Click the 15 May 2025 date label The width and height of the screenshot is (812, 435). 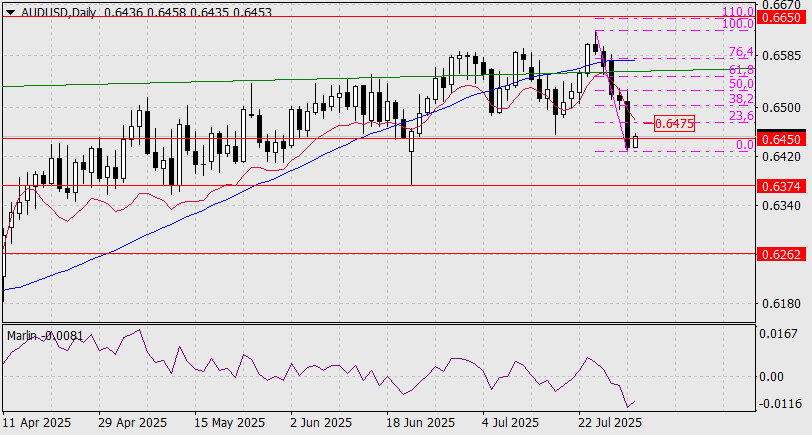(x=230, y=423)
